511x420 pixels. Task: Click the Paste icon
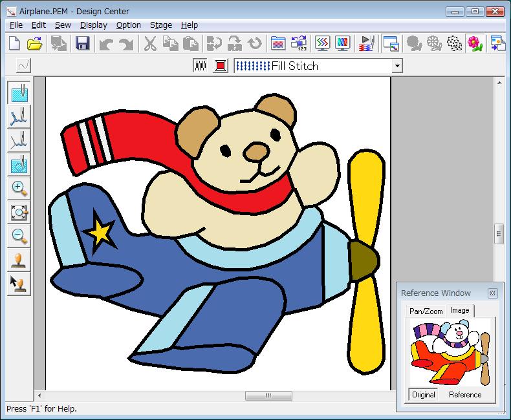pyautogui.click(x=191, y=43)
